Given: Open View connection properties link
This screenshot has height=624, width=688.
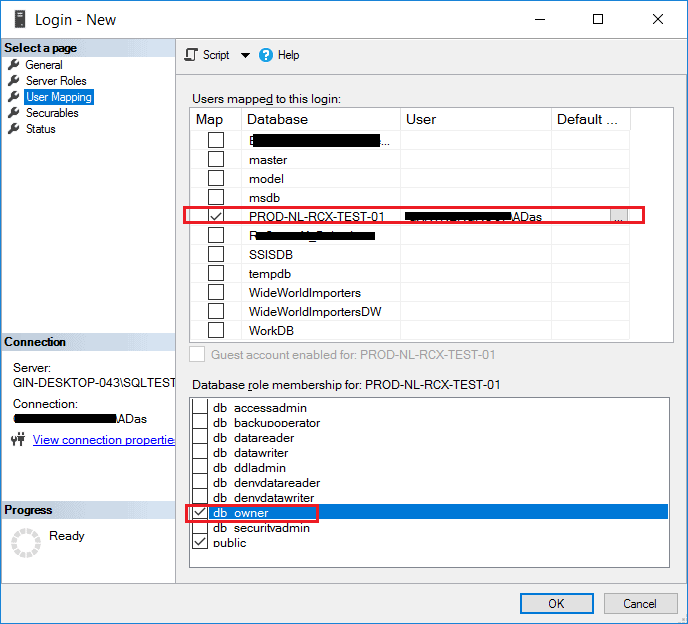Looking at the screenshot, I should point(104,440).
